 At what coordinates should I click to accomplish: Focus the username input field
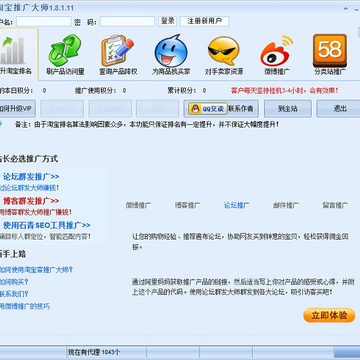click(x=44, y=22)
